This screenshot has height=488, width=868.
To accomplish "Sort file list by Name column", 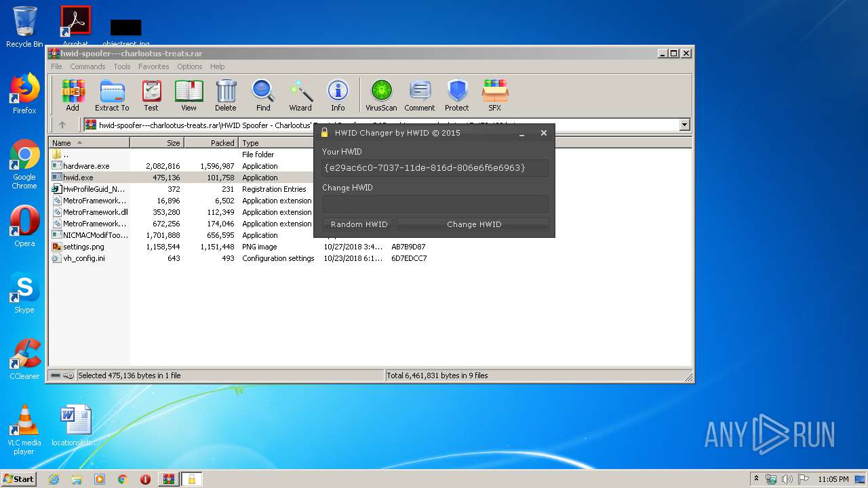I will point(90,143).
